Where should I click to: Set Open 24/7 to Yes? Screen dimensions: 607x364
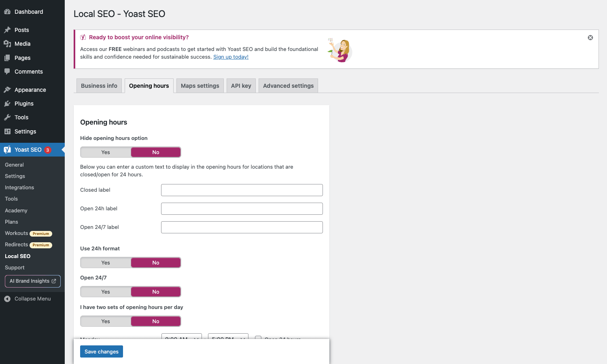click(106, 292)
